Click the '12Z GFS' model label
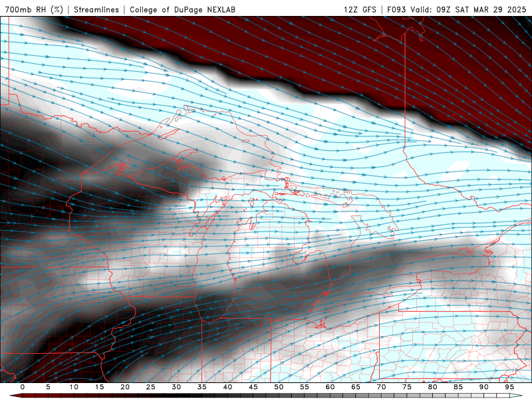532x399 pixels. click(360, 9)
